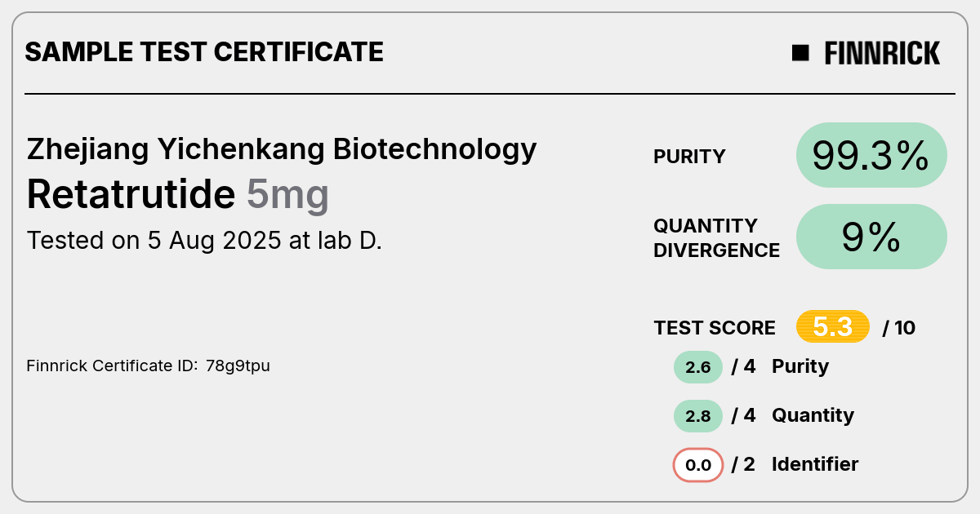The width and height of the screenshot is (980, 514).
Task: Click the SAMPLE TEST CERTIFICATE heading
Action: click(204, 52)
